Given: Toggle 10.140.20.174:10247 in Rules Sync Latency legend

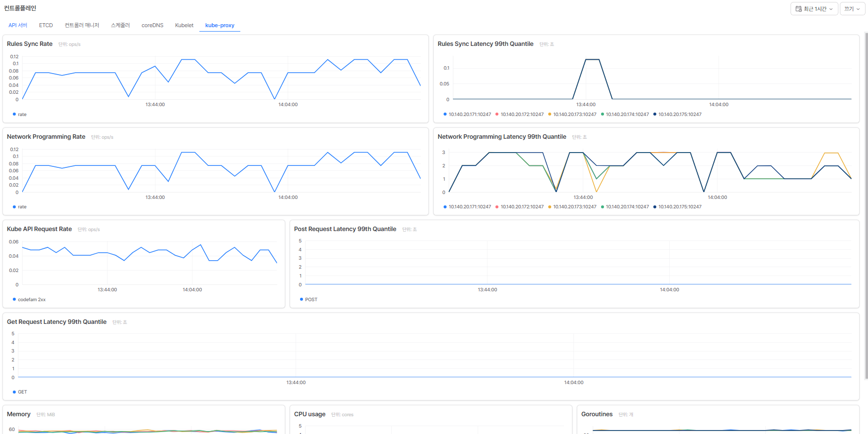Looking at the screenshot, I should click(x=625, y=114).
